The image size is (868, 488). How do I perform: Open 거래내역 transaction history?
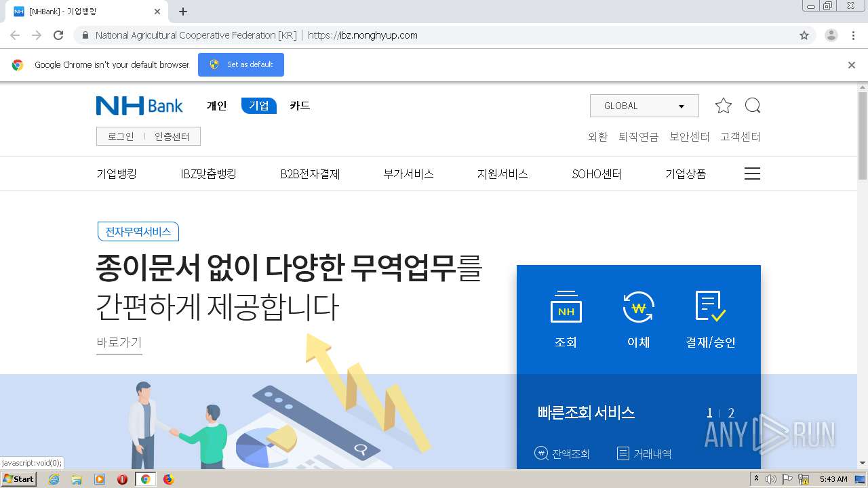644,453
